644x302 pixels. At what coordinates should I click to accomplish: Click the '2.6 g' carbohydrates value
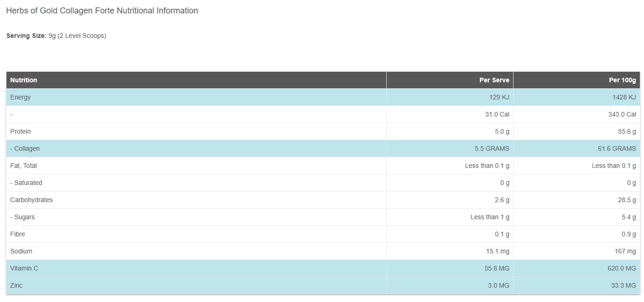[x=502, y=200]
